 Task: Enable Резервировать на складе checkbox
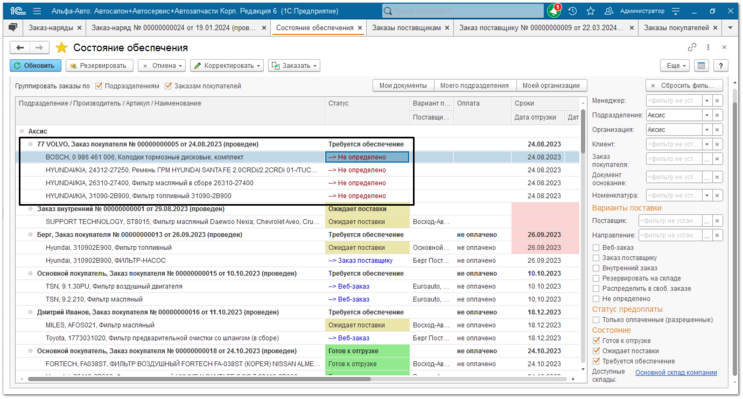pos(596,278)
